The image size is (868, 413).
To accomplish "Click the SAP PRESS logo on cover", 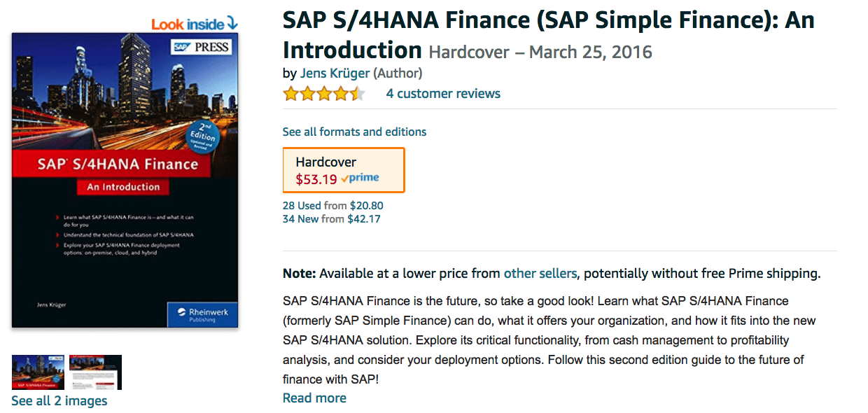I will click(x=202, y=48).
